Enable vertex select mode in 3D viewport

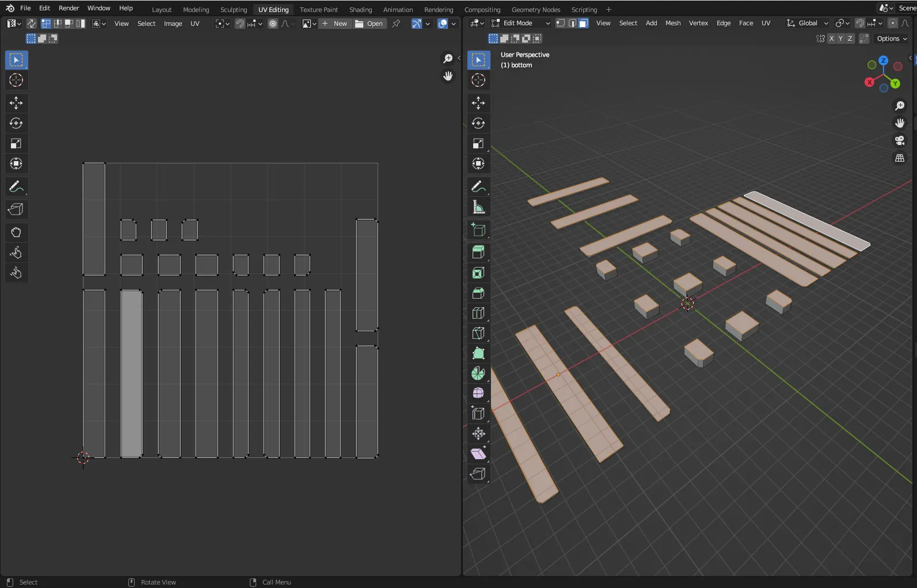(560, 24)
